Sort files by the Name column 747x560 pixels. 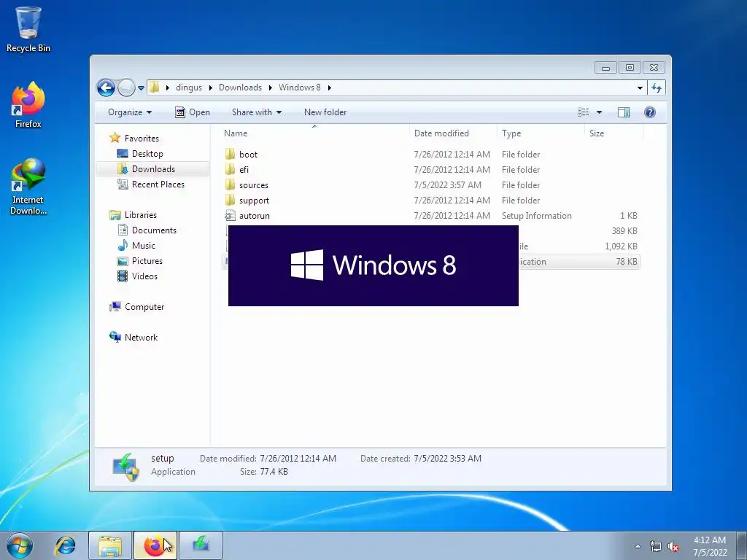(x=314, y=133)
